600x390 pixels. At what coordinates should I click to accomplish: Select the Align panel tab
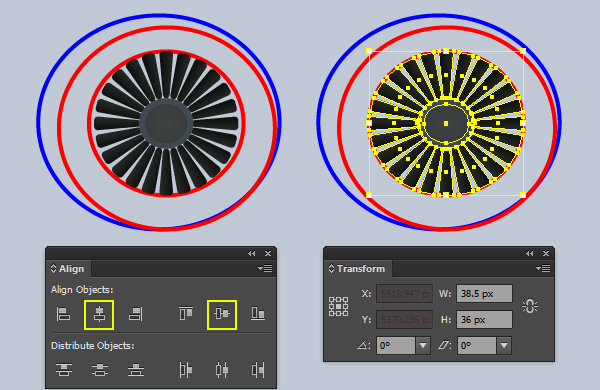click(68, 269)
